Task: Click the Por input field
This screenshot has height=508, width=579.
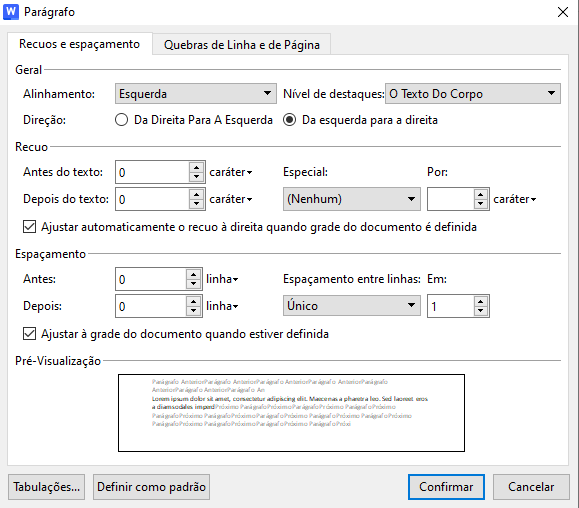Action: pyautogui.click(x=451, y=199)
